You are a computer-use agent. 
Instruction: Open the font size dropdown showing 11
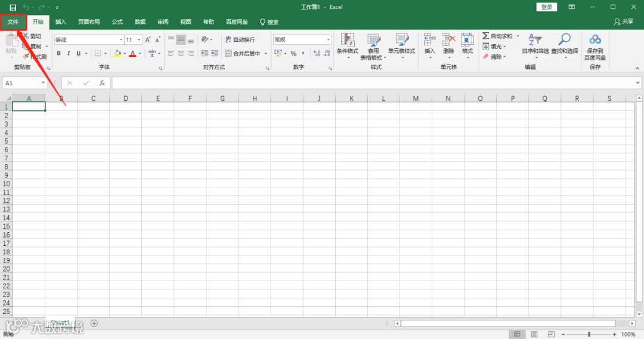(139, 40)
